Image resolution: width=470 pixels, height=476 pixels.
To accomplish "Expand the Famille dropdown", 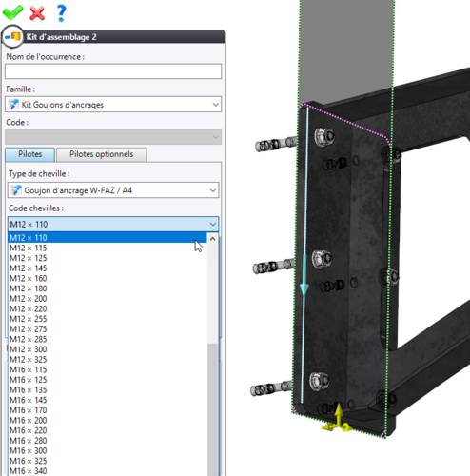I will (x=216, y=105).
